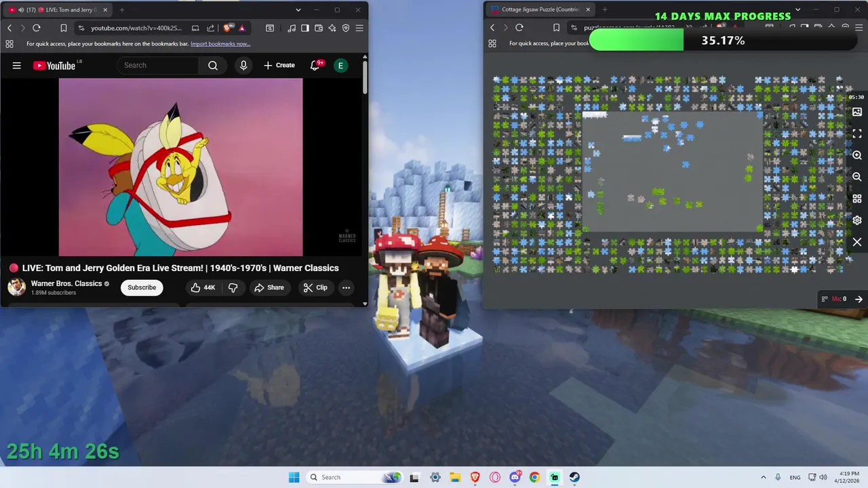The image size is (868, 488).
Task: Click the YouTube search magnifier button
Action: coord(213,65)
